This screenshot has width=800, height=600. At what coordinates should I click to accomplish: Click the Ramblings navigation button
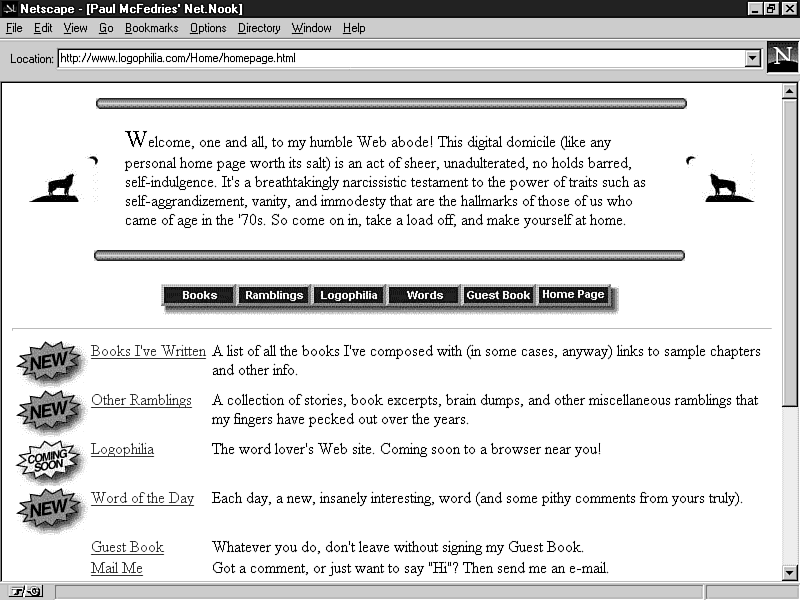[274, 295]
